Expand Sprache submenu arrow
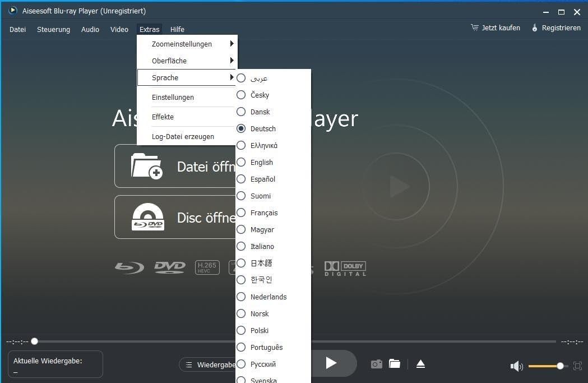 tap(232, 77)
